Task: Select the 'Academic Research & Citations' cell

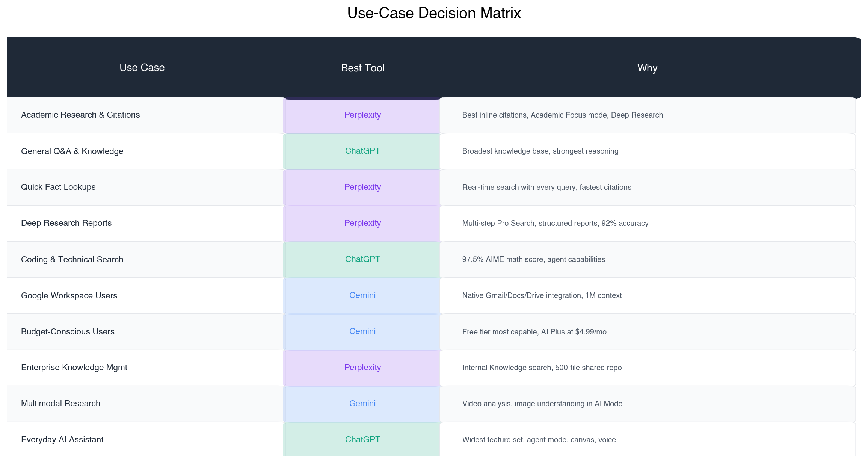Action: click(145, 115)
